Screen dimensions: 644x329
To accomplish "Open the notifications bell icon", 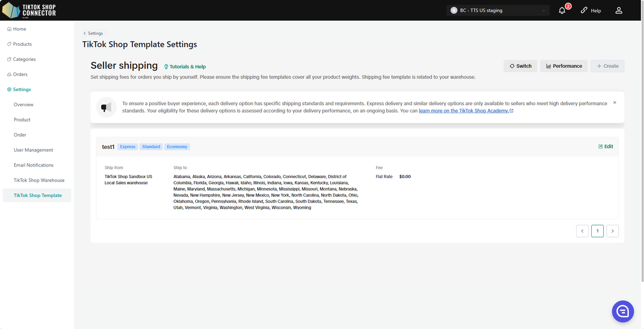I will coord(562,11).
